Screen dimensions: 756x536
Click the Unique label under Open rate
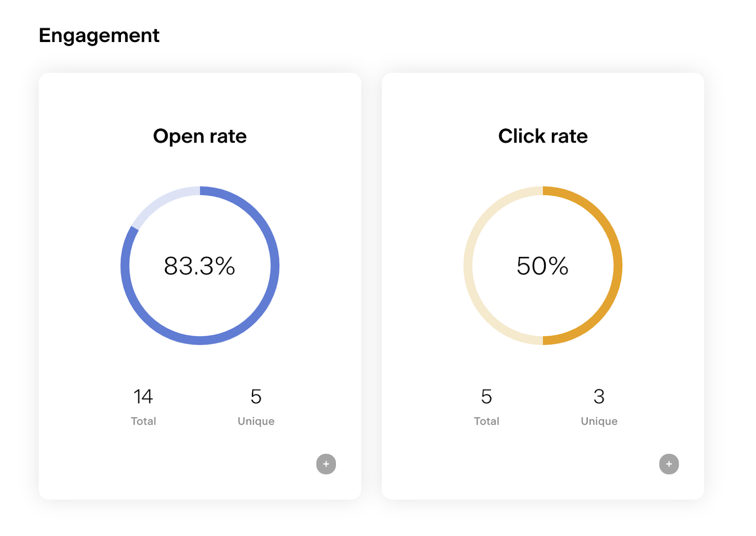[x=256, y=421]
